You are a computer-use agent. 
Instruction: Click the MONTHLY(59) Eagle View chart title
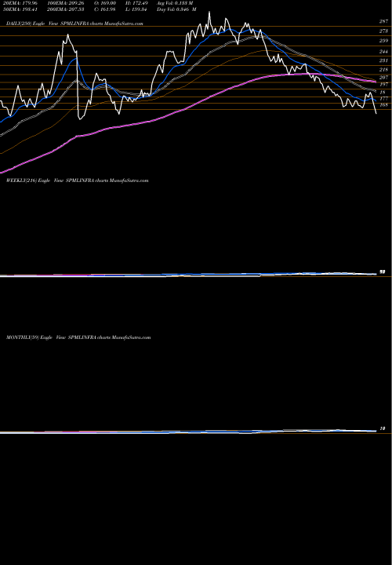coord(78,337)
